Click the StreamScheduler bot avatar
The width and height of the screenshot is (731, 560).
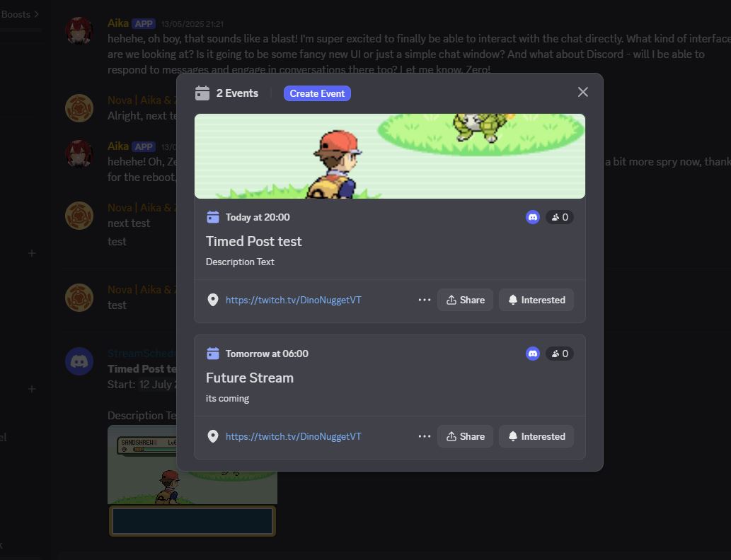[x=79, y=361]
